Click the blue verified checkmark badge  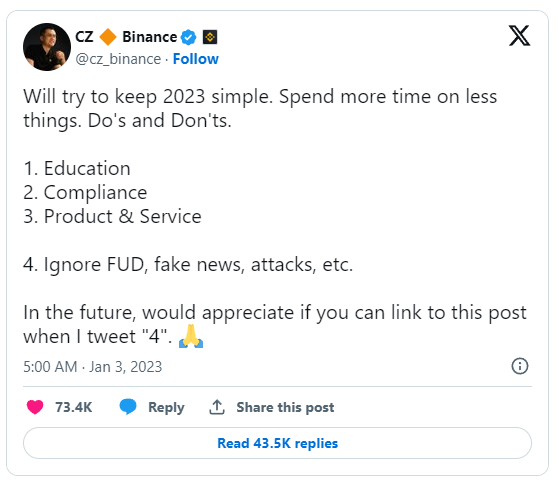tap(188, 37)
